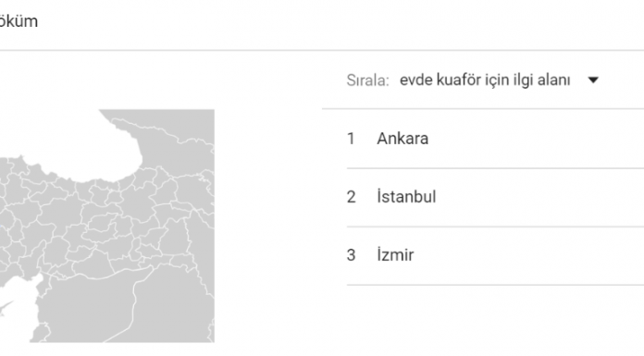This screenshot has width=644, height=356.
Task: Click the empty row space right of İzmir
Action: [x=529, y=255]
